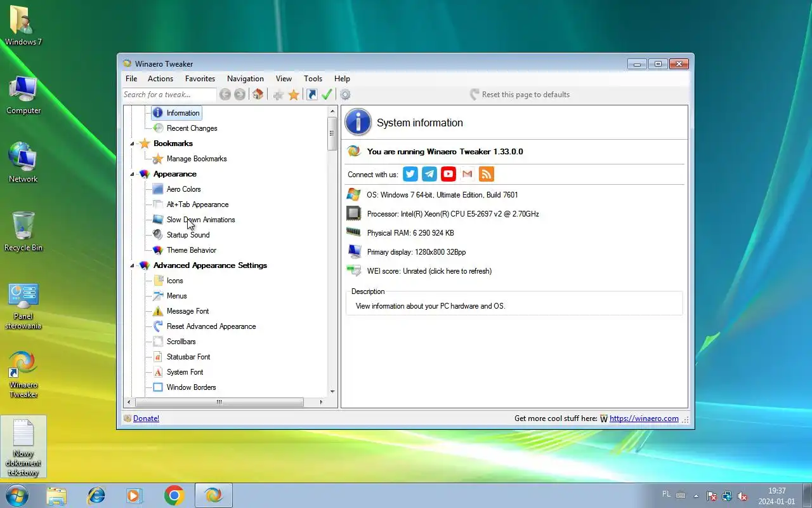This screenshot has height=508, width=812.
Task: Click Reset this page to defaults
Action: tap(520, 95)
